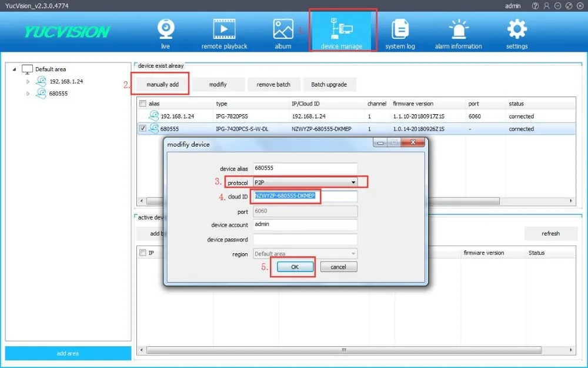Toggle the IP select-all checkbox in active devices
The height and width of the screenshot is (368, 588).
coord(142,253)
